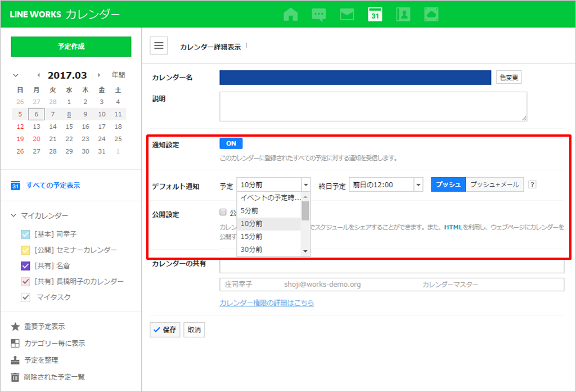Collapse the マイカレンダー section
This screenshot has width=576, height=392.
14,216
